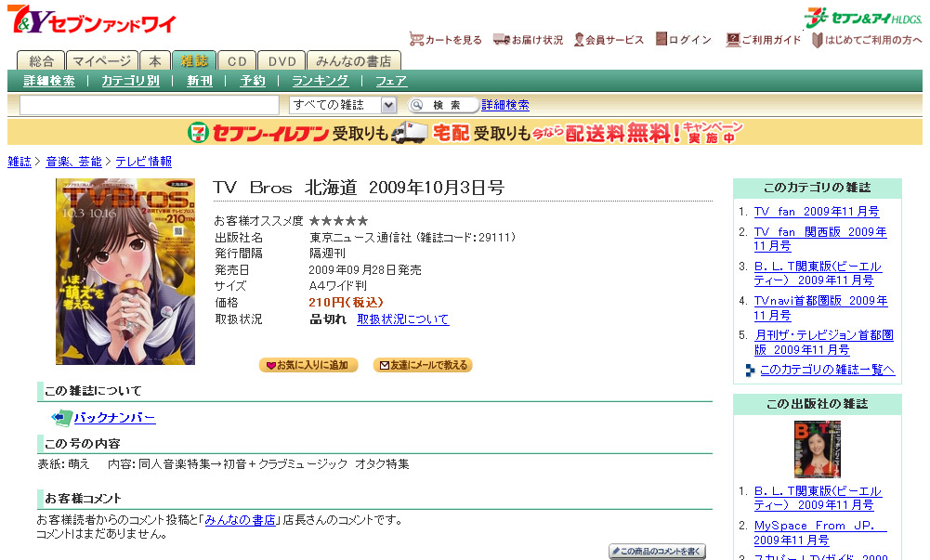This screenshot has width=930, height=560.
Task: Select the 雑誌 tab
Action: click(194, 61)
